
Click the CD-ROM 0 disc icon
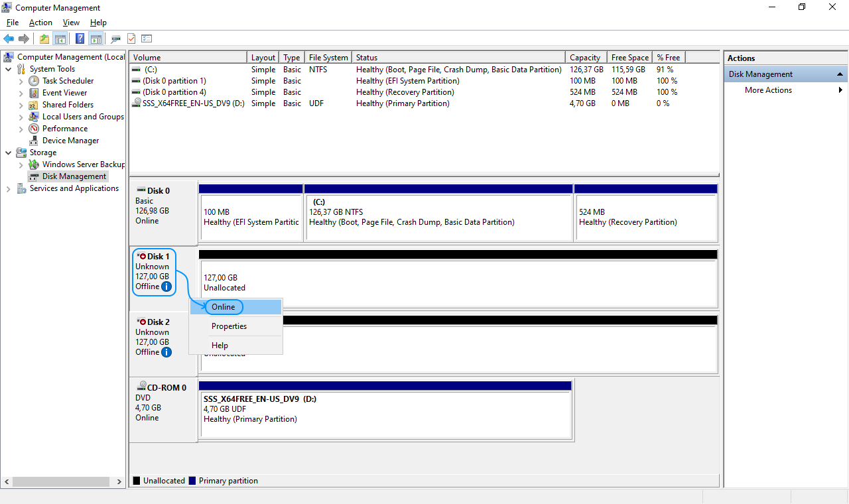(141, 387)
